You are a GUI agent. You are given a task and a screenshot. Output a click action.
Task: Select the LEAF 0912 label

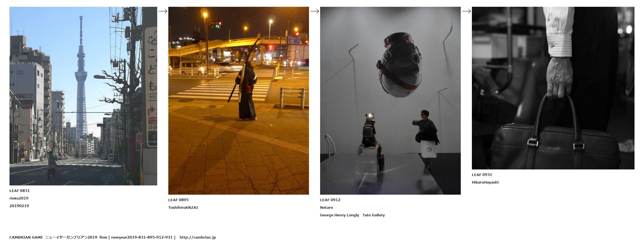tap(330, 200)
